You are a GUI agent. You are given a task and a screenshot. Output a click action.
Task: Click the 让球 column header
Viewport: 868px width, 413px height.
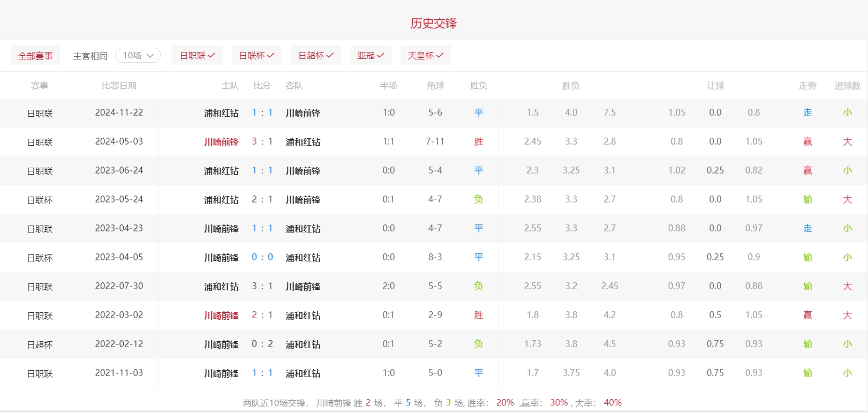click(x=715, y=86)
